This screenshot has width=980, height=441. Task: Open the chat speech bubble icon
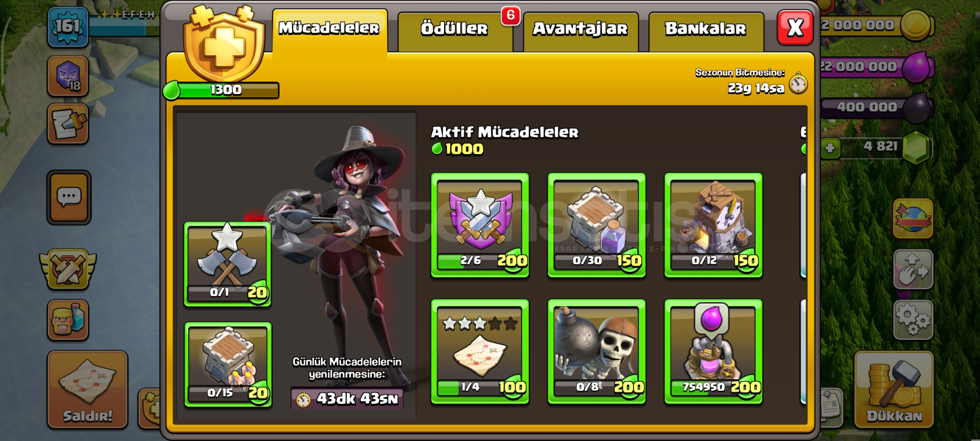pos(69,197)
